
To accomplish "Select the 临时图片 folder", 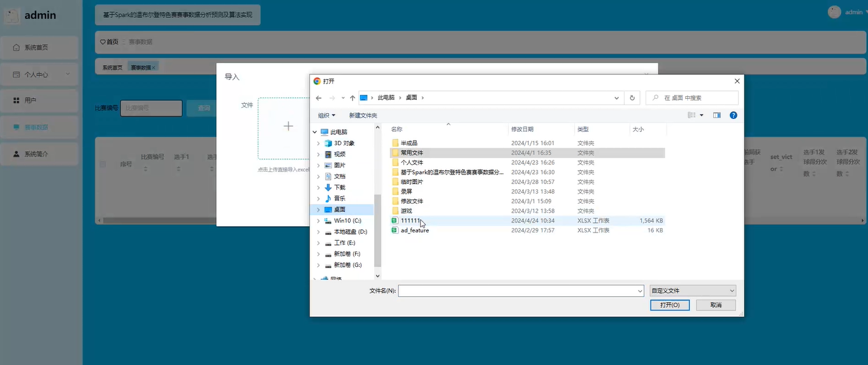I will 528,182.
